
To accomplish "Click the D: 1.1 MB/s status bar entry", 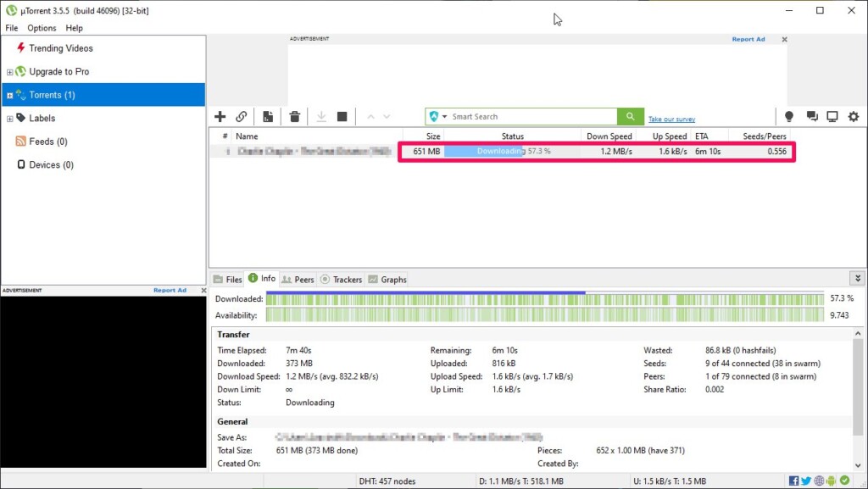I will [x=521, y=481].
